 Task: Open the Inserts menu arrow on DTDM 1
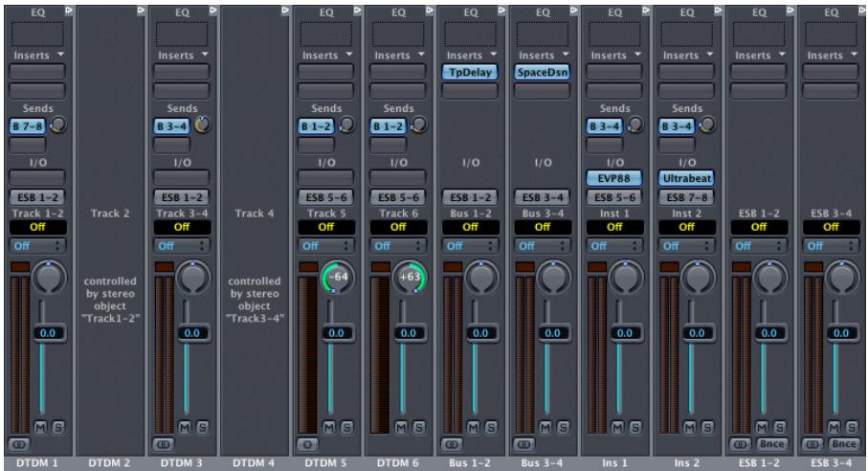60,55
